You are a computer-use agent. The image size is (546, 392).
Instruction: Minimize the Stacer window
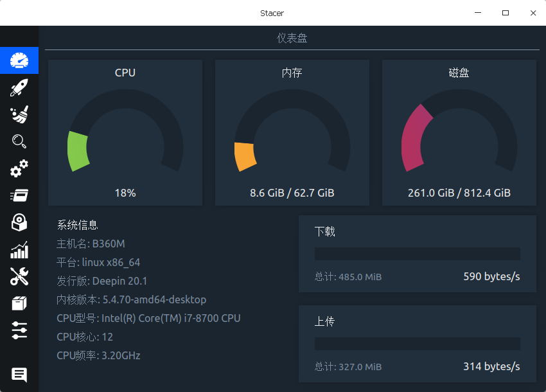[x=478, y=13]
